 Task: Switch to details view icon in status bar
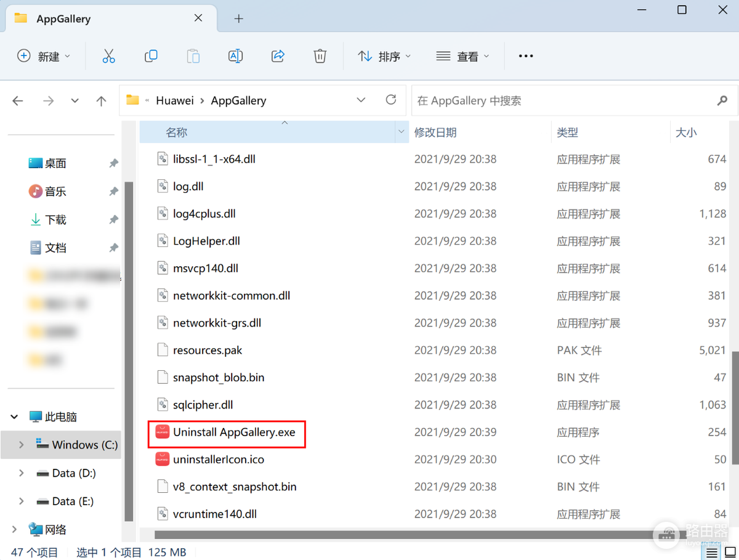click(712, 553)
